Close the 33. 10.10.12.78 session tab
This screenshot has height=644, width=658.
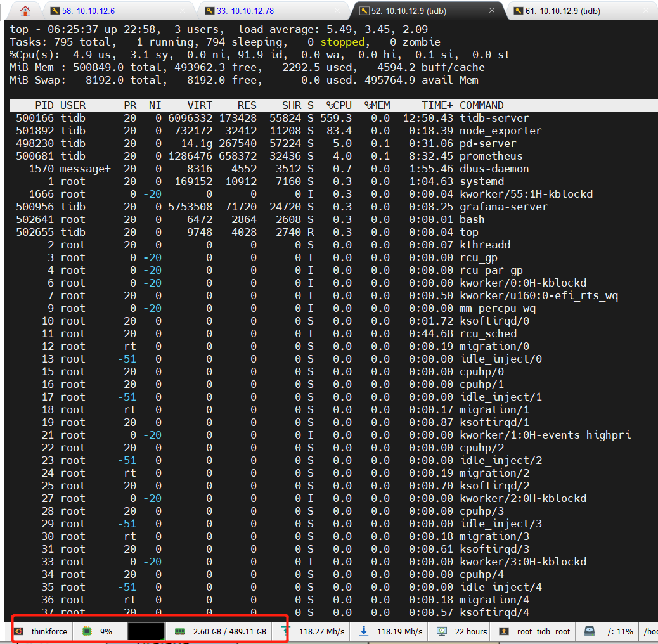tap(338, 11)
